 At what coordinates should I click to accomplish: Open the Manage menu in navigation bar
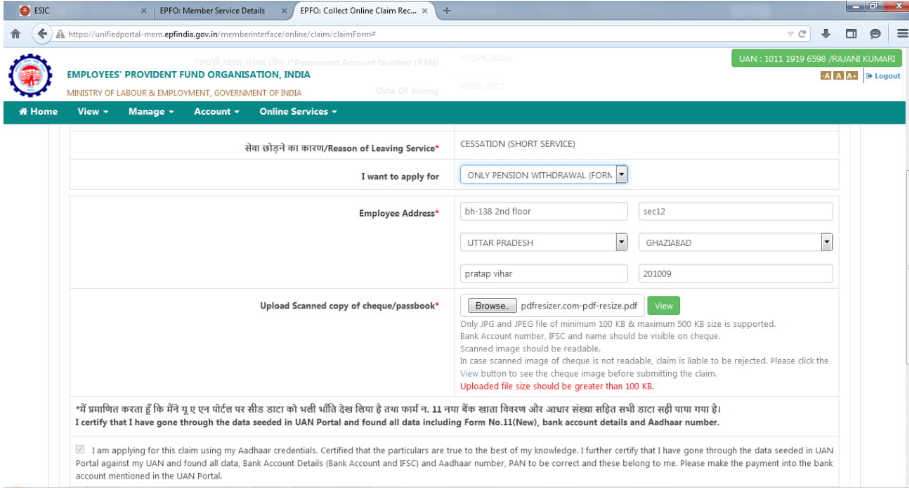(x=151, y=112)
